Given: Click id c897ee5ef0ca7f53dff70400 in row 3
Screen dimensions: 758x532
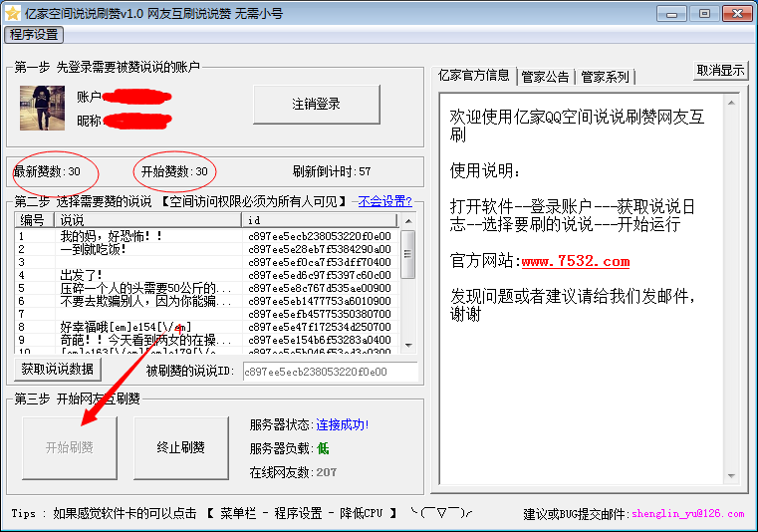Looking at the screenshot, I should pos(320,263).
